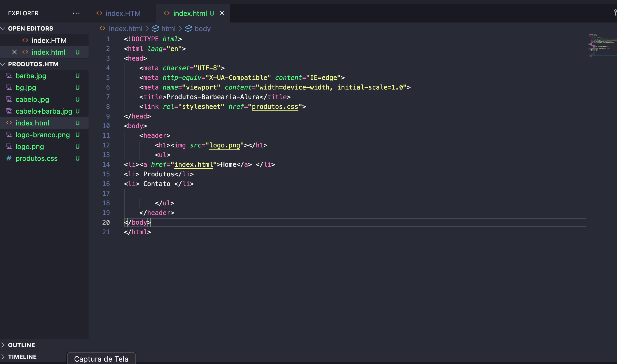Click the title text Produtos-Barbearia-Alura
Image resolution: width=617 pixels, height=364 pixels.
(x=213, y=97)
